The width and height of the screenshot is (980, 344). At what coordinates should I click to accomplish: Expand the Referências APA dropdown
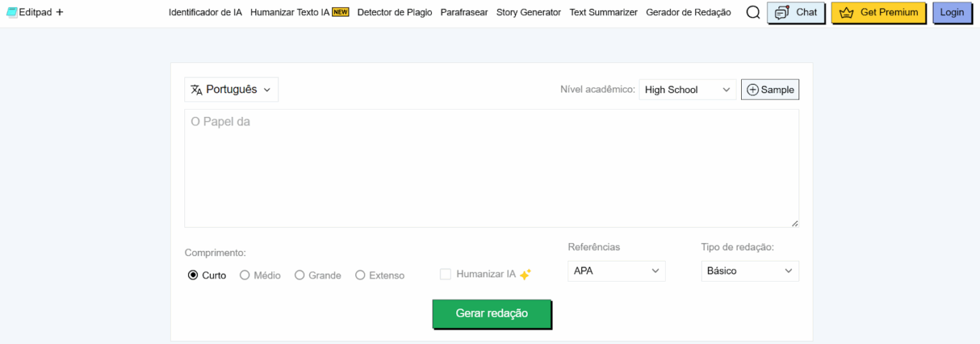coord(616,271)
